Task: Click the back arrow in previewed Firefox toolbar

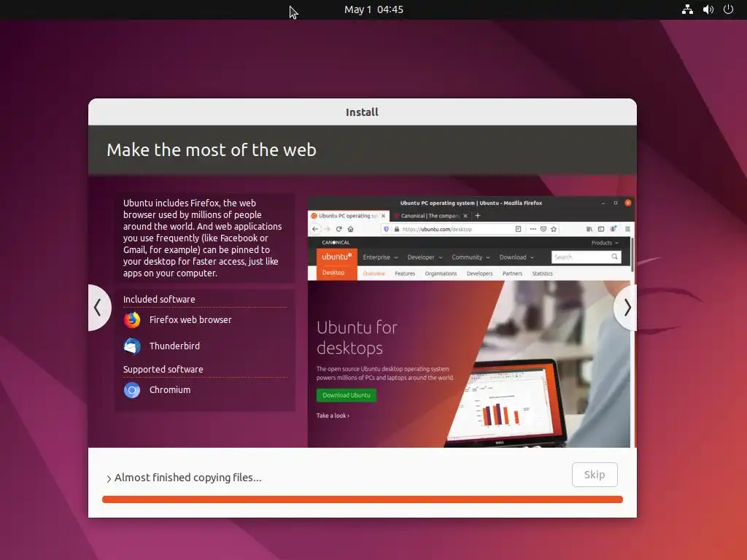Action: pyautogui.click(x=315, y=229)
